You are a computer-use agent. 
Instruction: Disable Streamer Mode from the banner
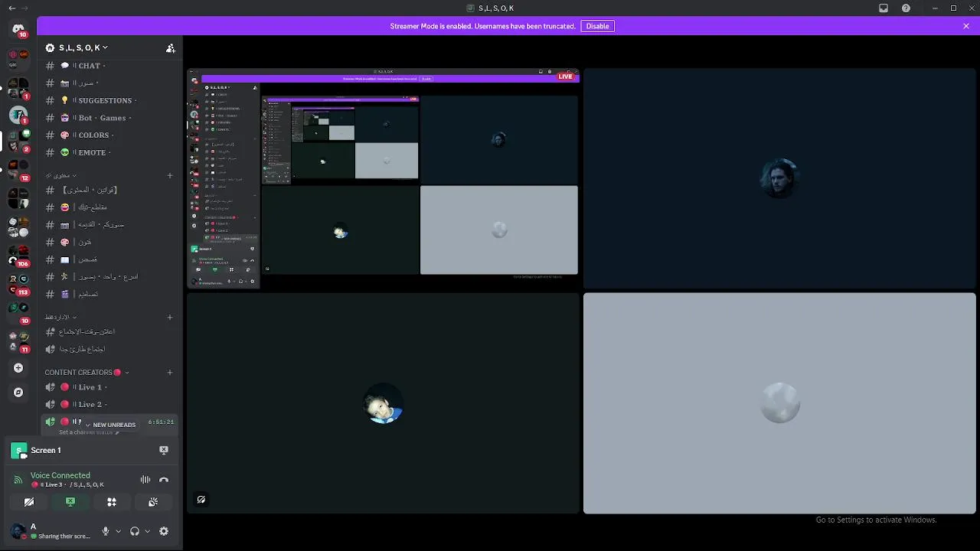coord(597,26)
